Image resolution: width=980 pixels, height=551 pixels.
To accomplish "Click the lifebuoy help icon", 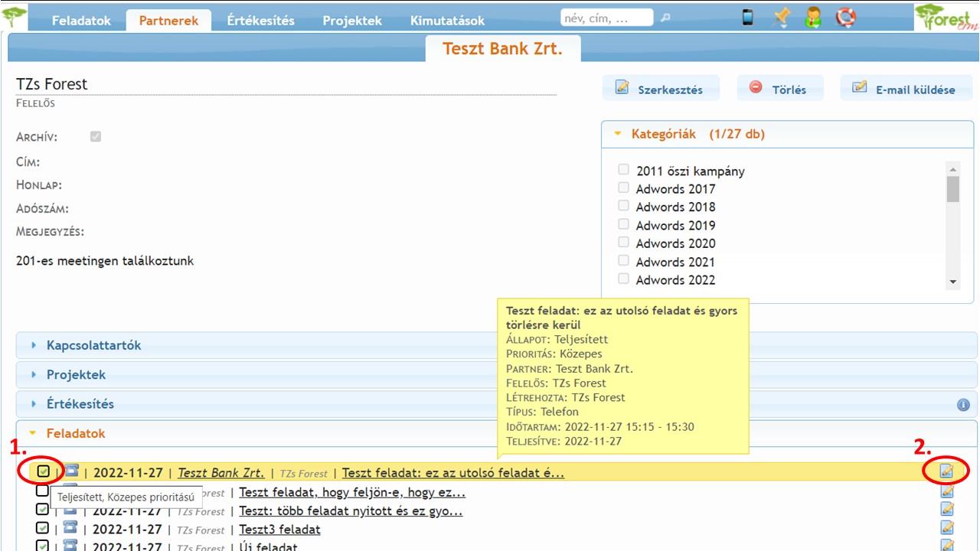I will point(845,18).
